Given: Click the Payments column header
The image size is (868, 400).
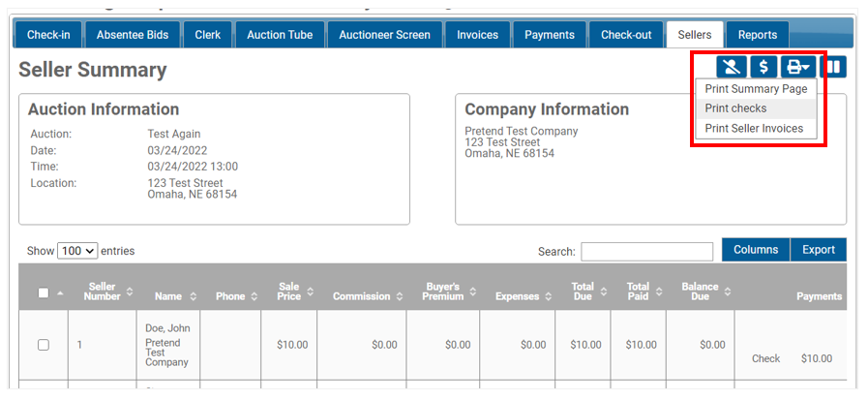Looking at the screenshot, I should (x=819, y=296).
